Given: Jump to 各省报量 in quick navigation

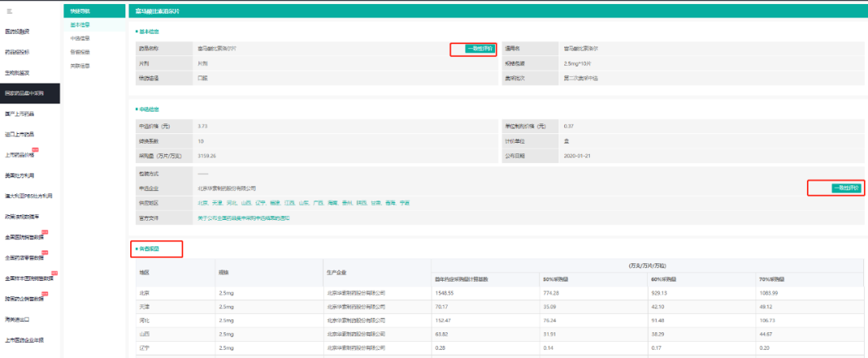Looking at the screenshot, I should pyautogui.click(x=80, y=51).
